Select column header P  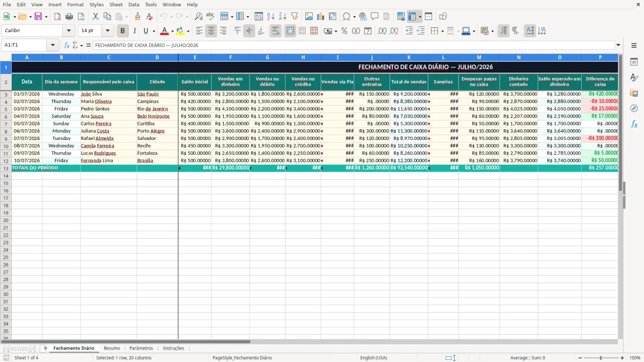(x=600, y=57)
